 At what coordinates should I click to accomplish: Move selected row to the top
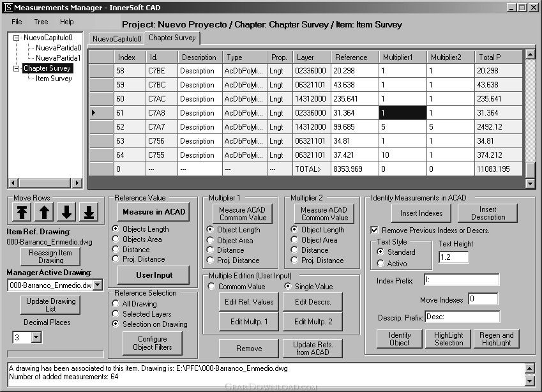tap(22, 212)
